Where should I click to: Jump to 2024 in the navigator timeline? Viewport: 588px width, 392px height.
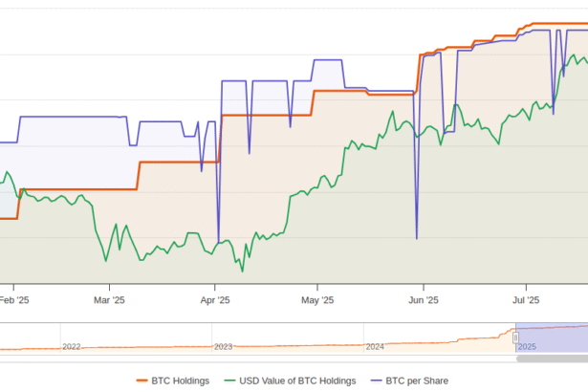[375, 346]
